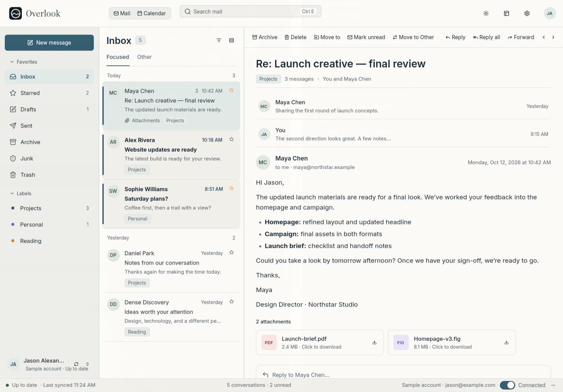
Task: Change message list density view icon
Action: 231,40
